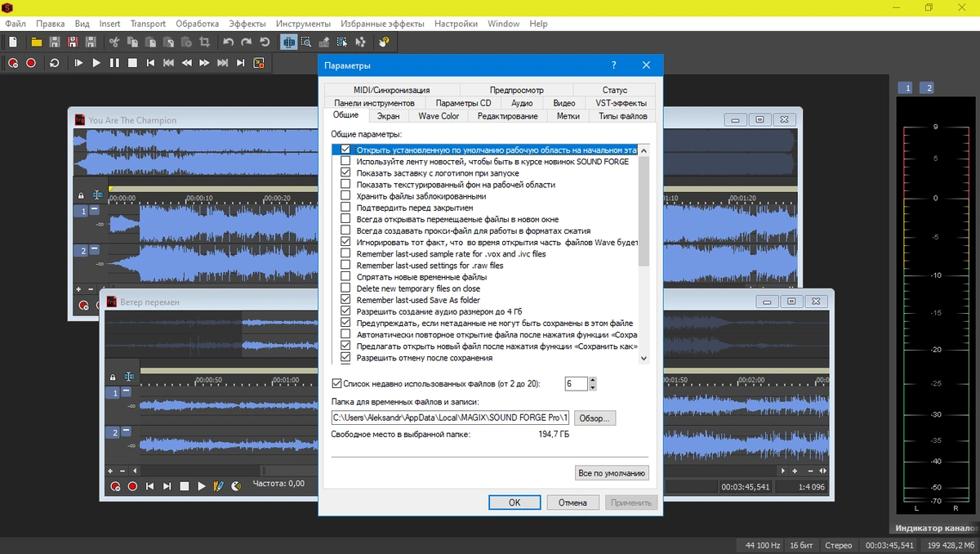Click Play All in the main transport bar
The image size is (980, 554).
tap(78, 63)
